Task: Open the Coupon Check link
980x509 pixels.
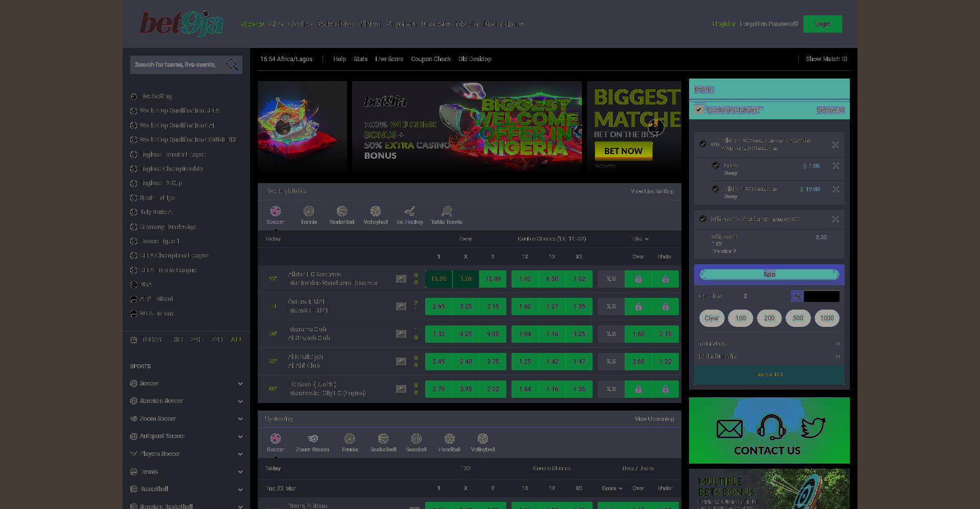Action: tap(431, 59)
